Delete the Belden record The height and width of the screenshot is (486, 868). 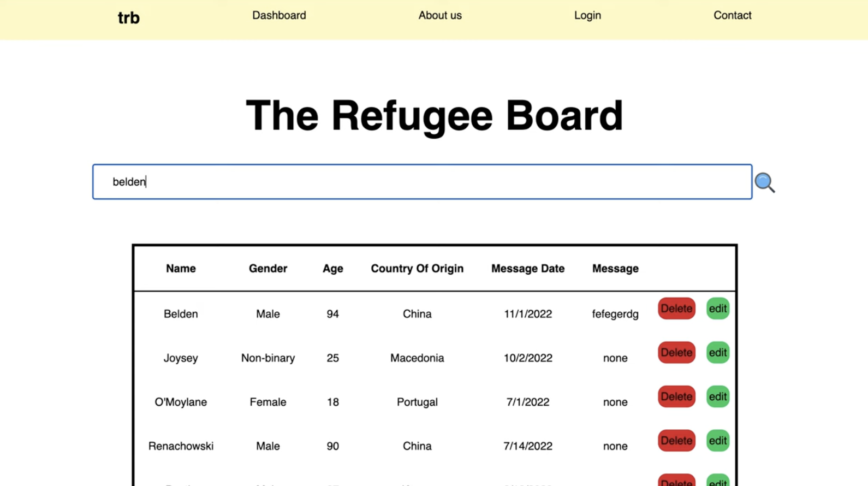[x=676, y=309]
